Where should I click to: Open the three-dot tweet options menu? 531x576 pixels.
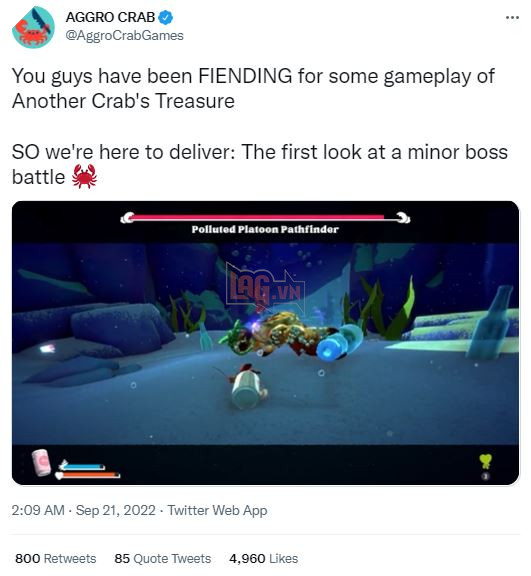coord(512,17)
